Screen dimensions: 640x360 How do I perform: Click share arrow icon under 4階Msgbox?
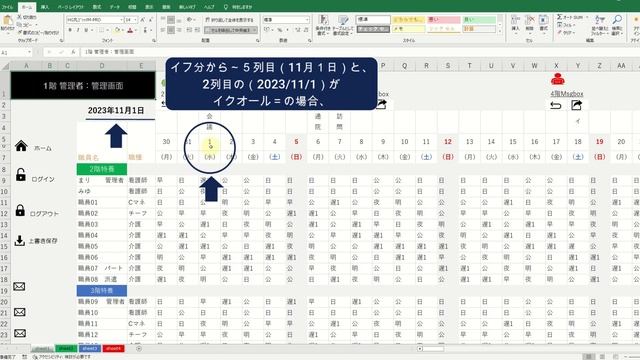pos(576,105)
